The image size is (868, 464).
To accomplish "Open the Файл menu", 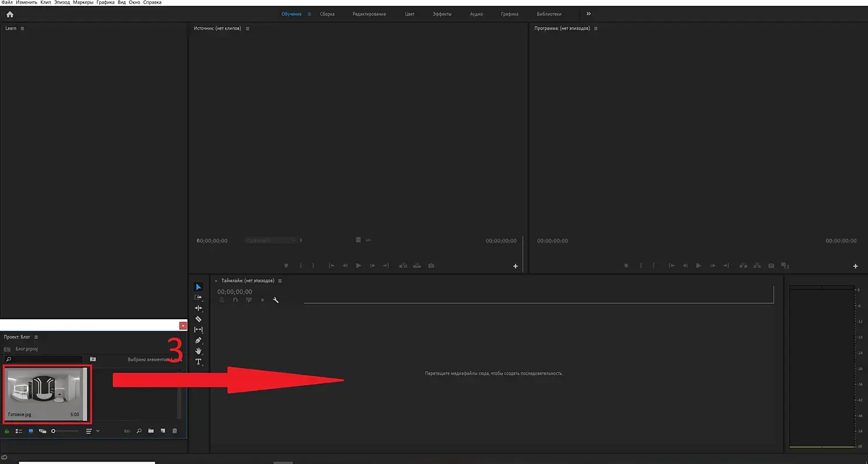I will click(x=7, y=2).
